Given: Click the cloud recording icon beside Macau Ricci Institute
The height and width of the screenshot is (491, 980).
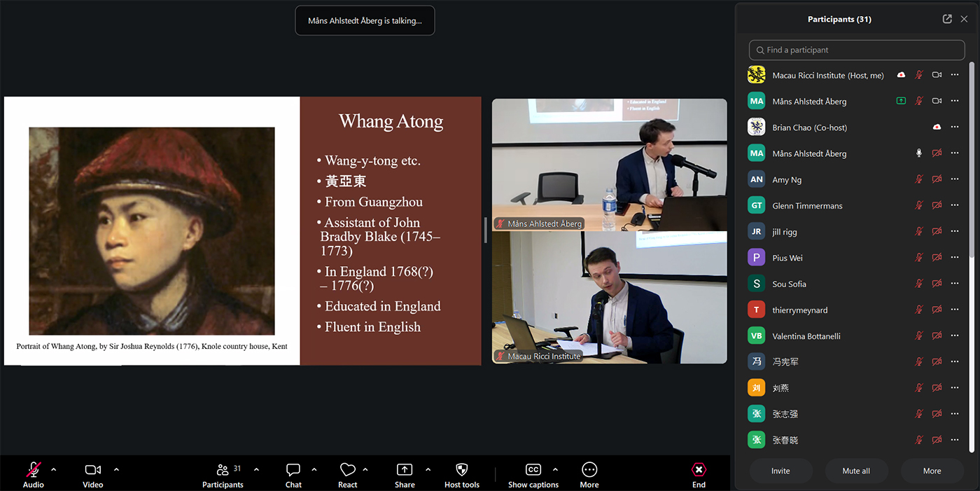Looking at the screenshot, I should pyautogui.click(x=901, y=75).
